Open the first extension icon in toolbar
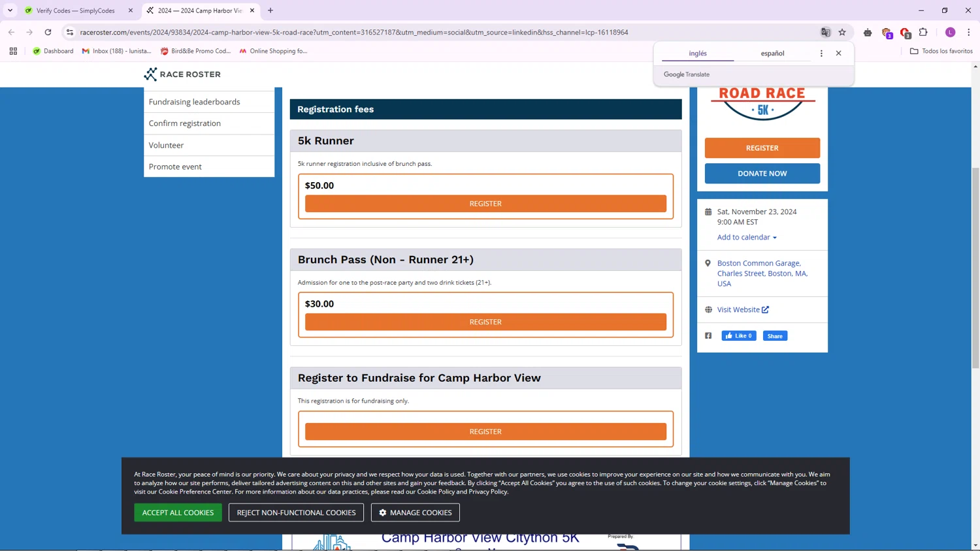Screen dimensions: 980x551 click(x=868, y=32)
